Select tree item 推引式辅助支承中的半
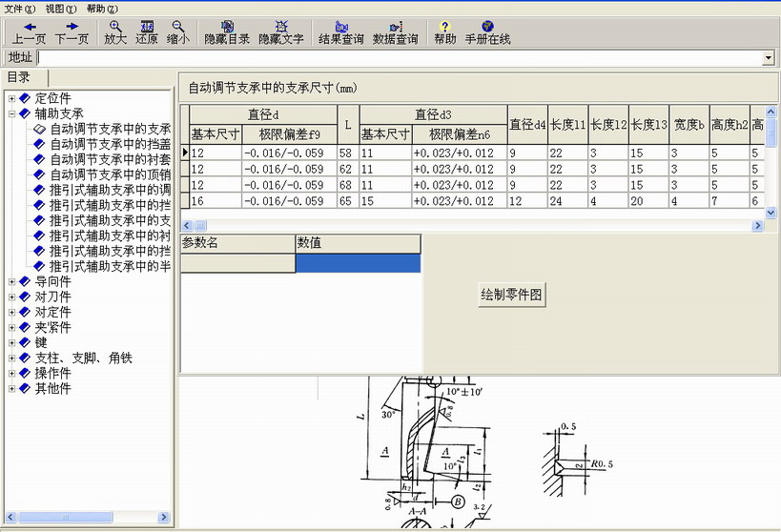781x532 pixels. pyautogui.click(x=110, y=267)
